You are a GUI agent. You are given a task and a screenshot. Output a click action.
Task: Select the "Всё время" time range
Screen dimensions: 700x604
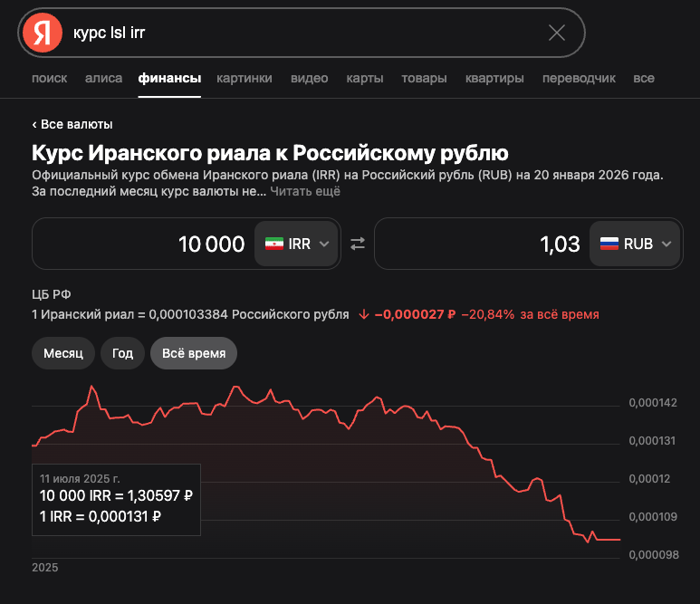tap(194, 353)
